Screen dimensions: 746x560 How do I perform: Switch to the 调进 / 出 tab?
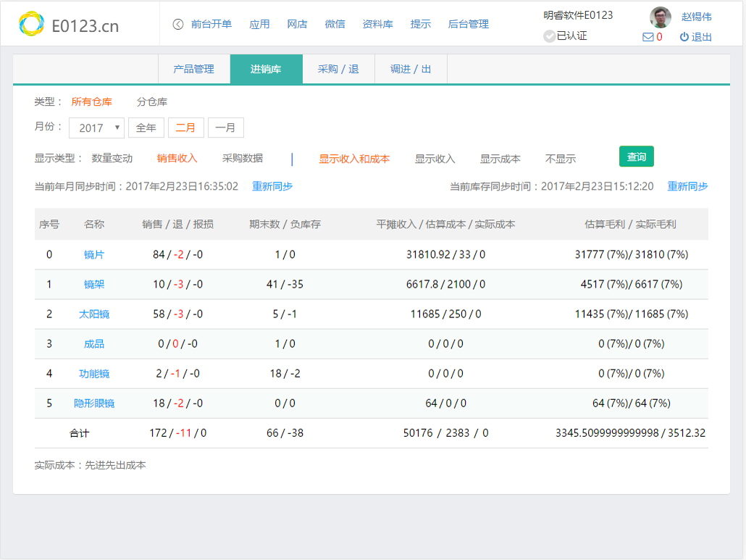[x=410, y=69]
